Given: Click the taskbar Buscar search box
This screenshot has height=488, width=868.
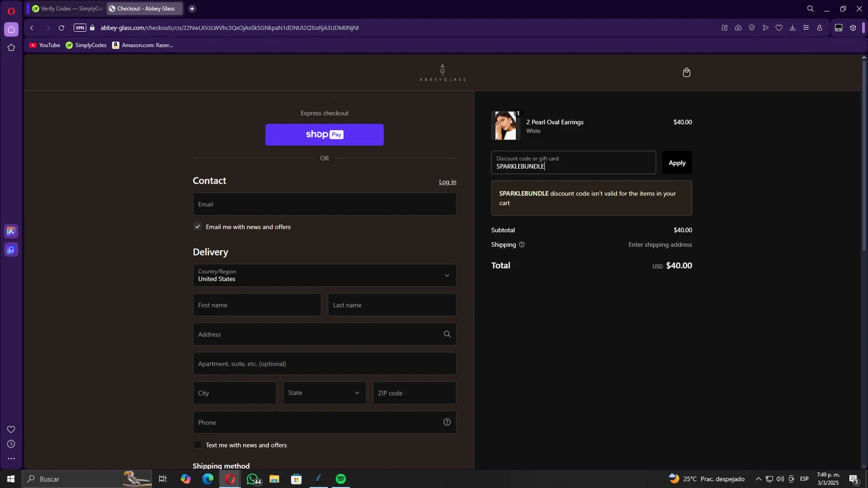Looking at the screenshot, I should [x=87, y=479].
